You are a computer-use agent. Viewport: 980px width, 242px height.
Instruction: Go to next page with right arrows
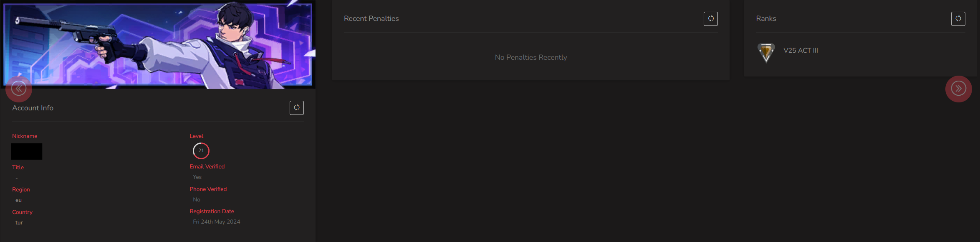pos(959,89)
